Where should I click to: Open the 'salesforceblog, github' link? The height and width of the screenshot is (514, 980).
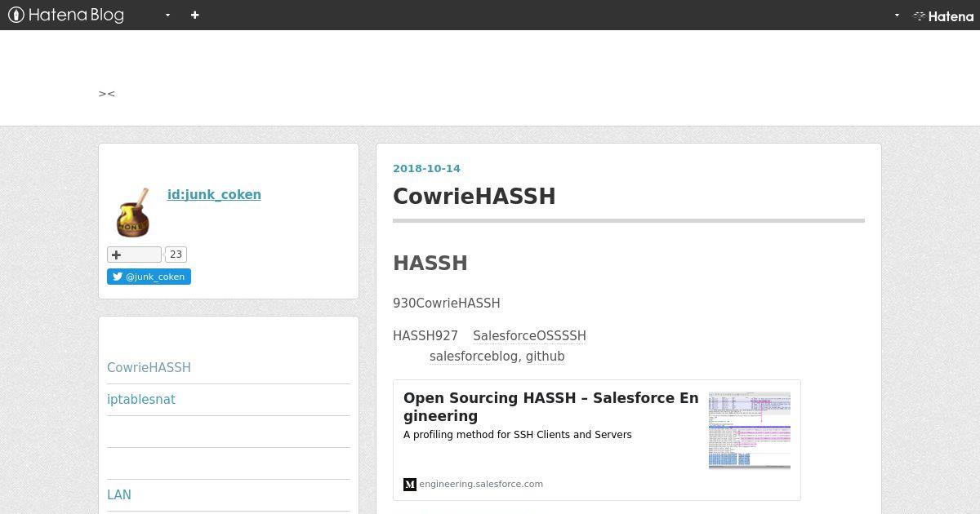[x=497, y=356]
